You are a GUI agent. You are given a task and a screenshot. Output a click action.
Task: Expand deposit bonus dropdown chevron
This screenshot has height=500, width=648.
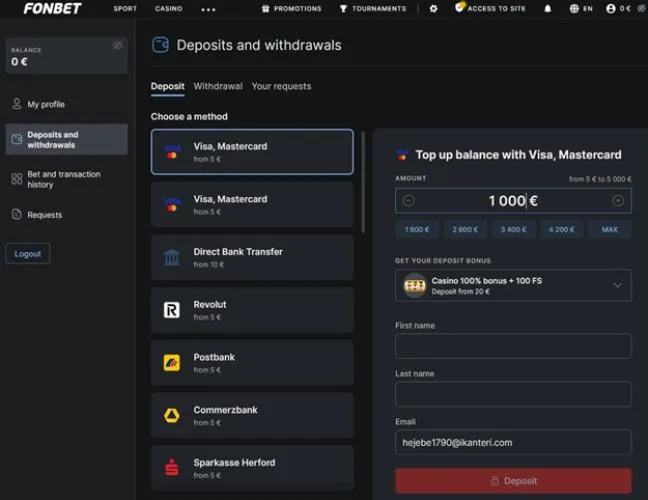[617, 285]
